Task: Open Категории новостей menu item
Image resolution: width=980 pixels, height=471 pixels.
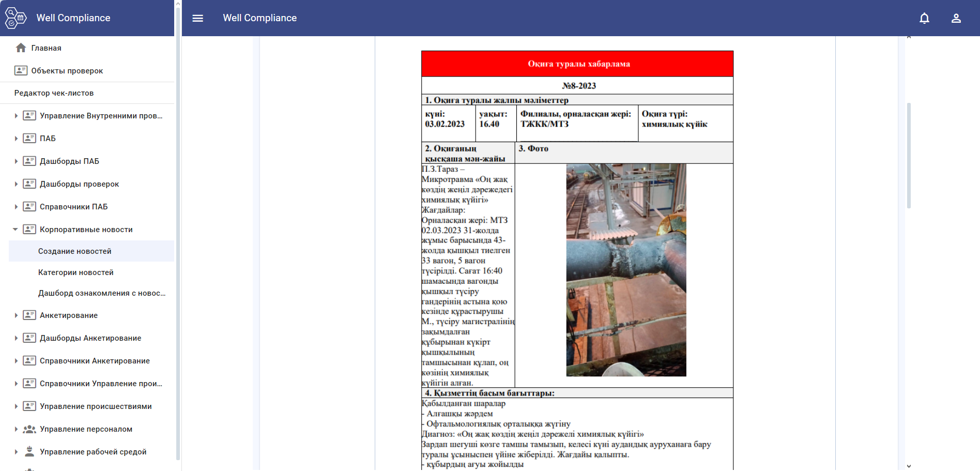Action: click(76, 272)
